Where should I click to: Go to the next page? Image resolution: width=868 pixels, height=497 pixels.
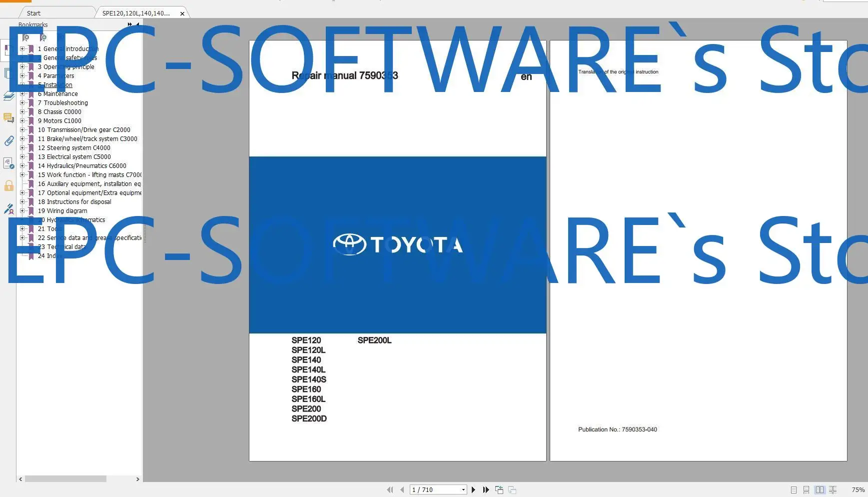pos(473,490)
